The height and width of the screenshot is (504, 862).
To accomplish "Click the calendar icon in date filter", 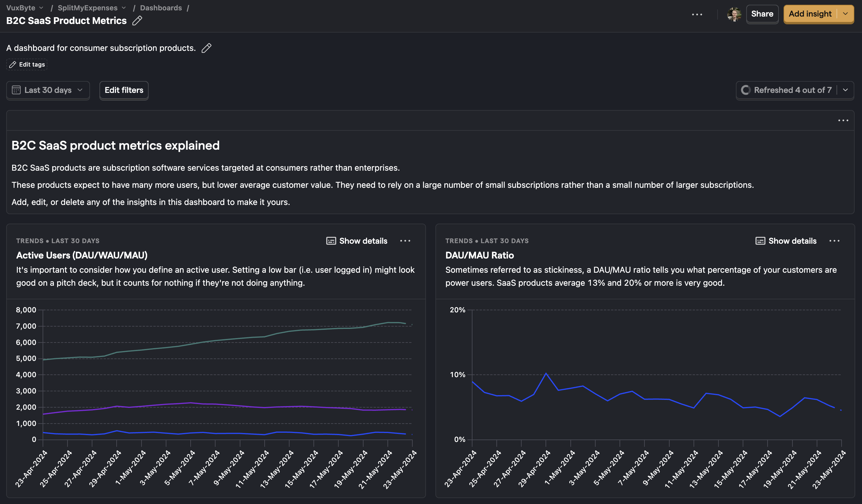I will [x=16, y=90].
